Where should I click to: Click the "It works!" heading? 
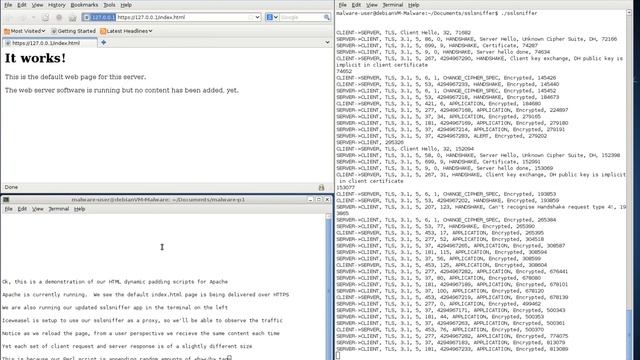click(35, 58)
